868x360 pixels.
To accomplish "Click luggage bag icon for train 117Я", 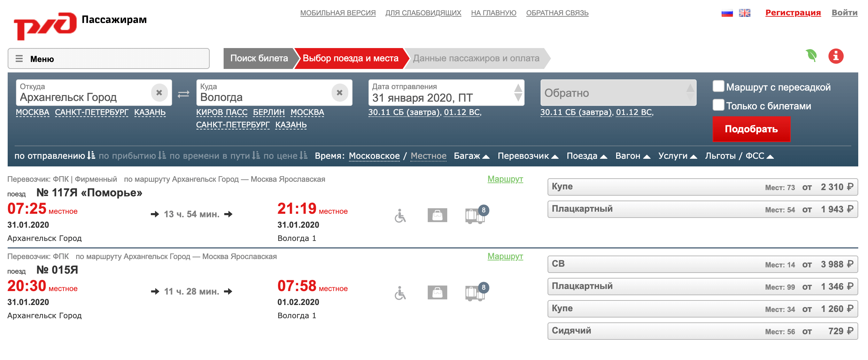I will tap(437, 215).
